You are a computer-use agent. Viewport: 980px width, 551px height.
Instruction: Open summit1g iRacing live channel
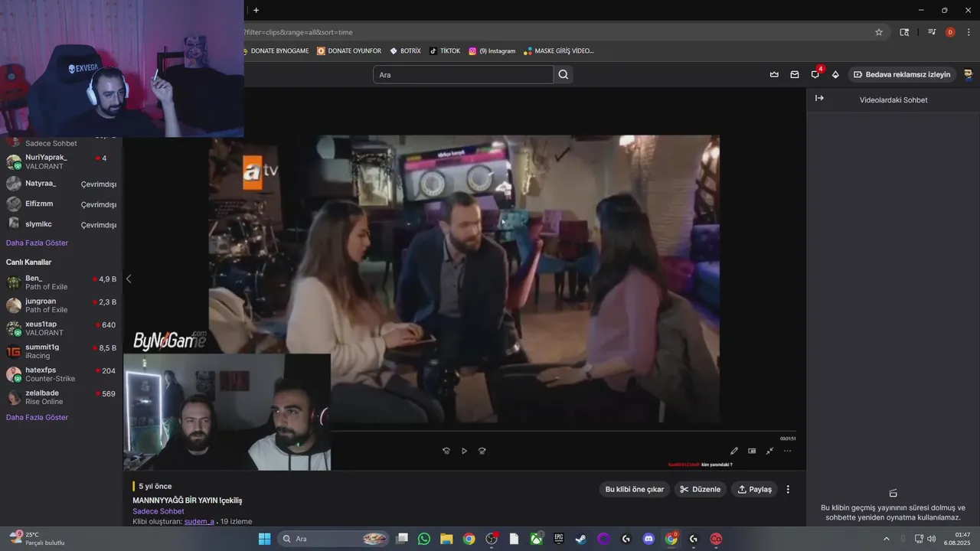(61, 351)
